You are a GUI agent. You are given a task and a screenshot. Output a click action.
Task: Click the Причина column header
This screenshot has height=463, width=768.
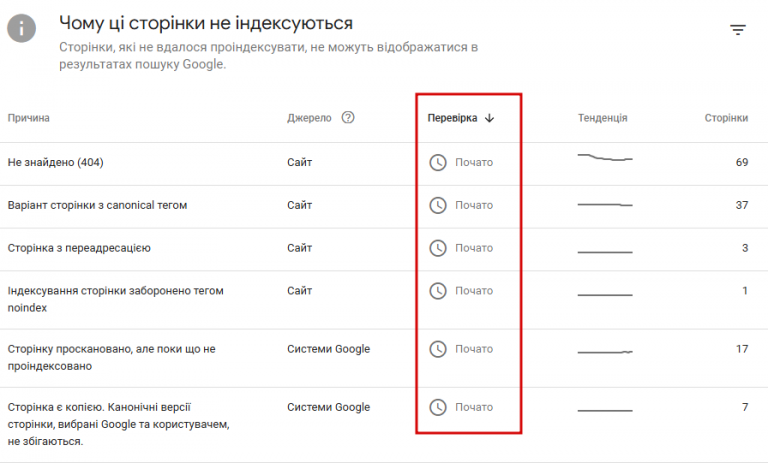(x=29, y=118)
